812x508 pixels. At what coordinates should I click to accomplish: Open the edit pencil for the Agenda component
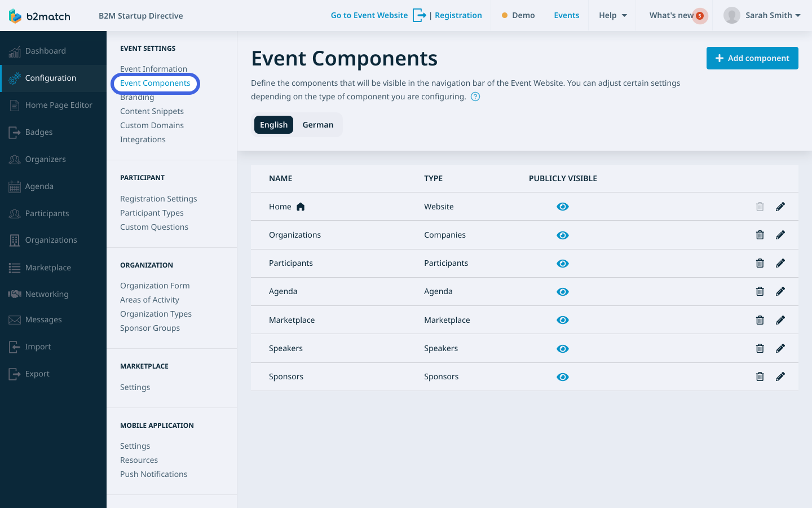[x=780, y=291]
